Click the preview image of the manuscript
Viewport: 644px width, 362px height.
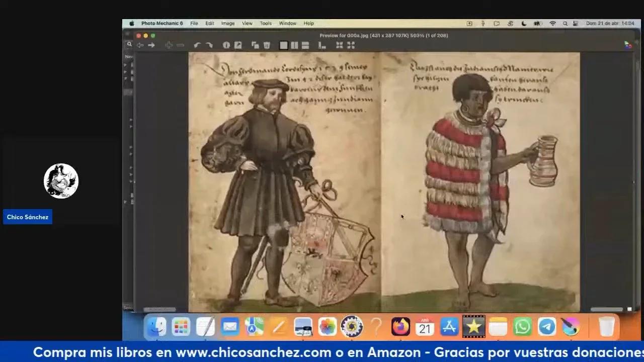[x=384, y=182]
